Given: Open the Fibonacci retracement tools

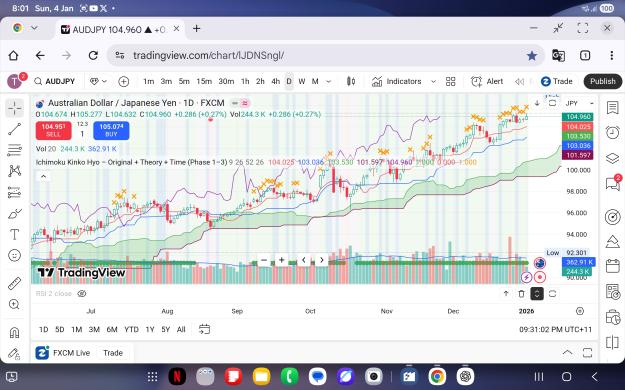Looking at the screenshot, I should tap(15, 150).
